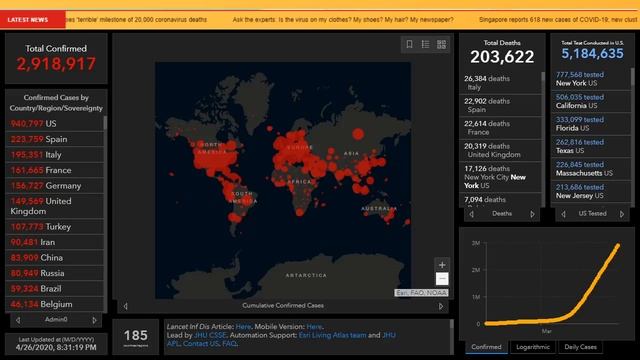Open the Esri Living Atlas team link
This screenshot has height=360, width=640.
tap(332, 335)
